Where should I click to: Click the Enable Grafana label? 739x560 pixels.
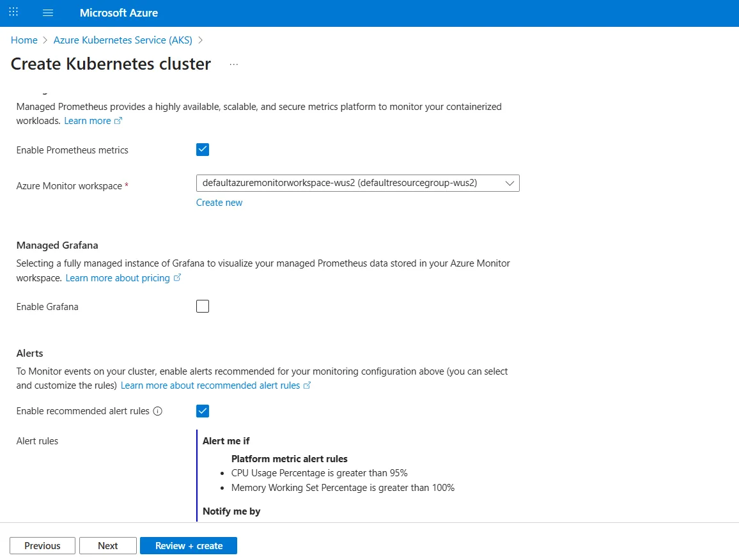47,306
